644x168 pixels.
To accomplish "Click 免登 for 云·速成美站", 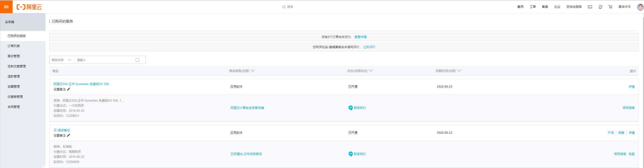I will 632,154.
